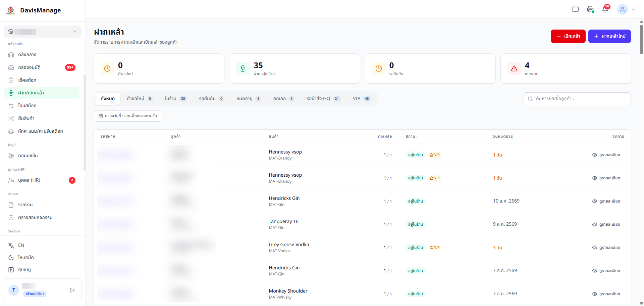
Task: Click the เจ้าของร้าน owner role badge
Action: [x=35, y=294]
